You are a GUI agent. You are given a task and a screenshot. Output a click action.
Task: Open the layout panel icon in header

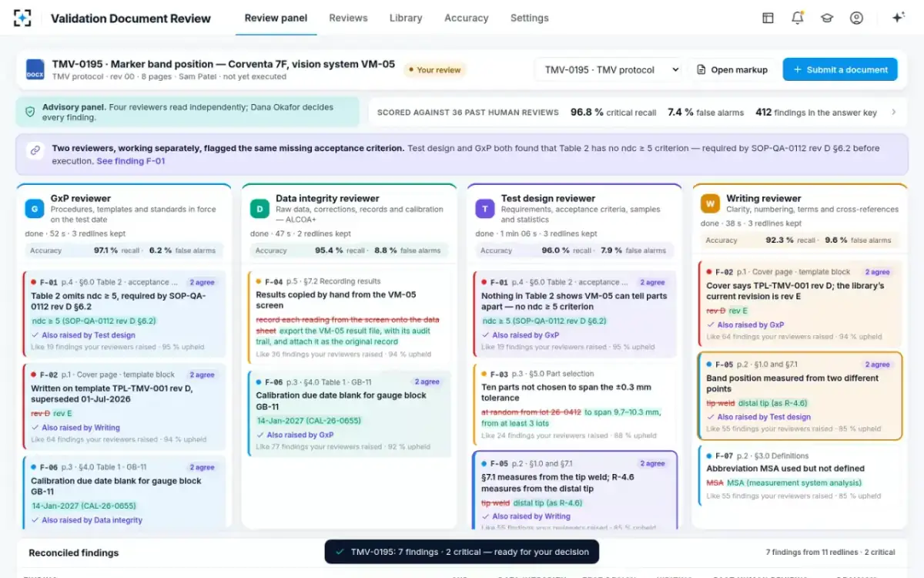tap(768, 18)
